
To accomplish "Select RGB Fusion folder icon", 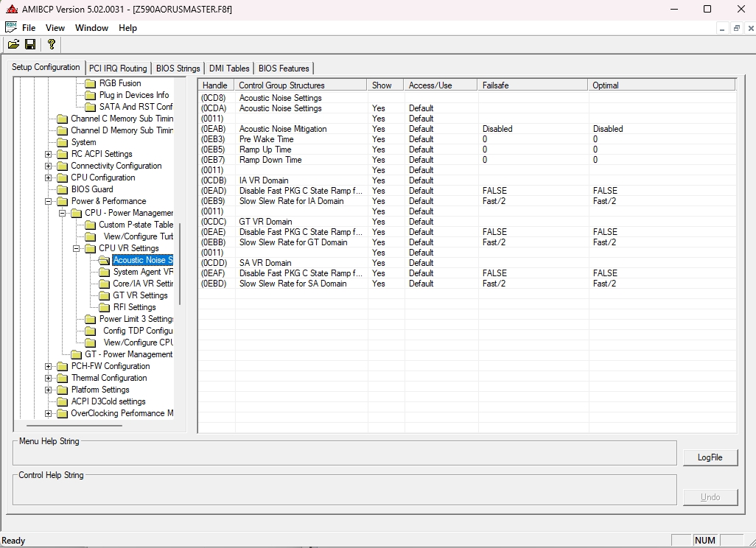I will (90, 83).
